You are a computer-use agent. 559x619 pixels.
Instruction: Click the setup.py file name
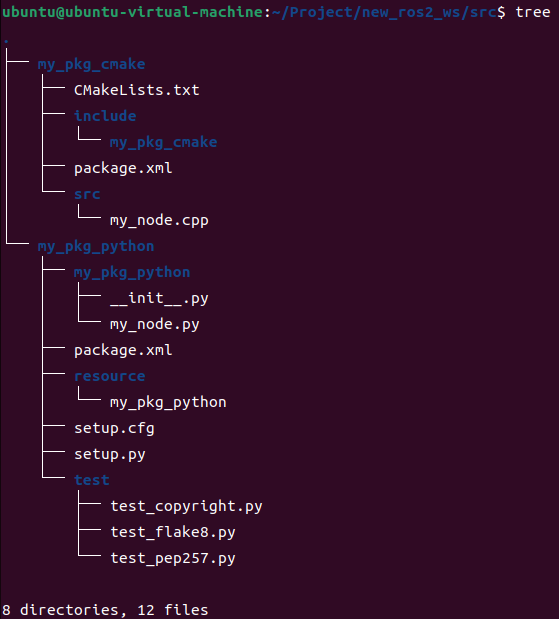tap(110, 454)
